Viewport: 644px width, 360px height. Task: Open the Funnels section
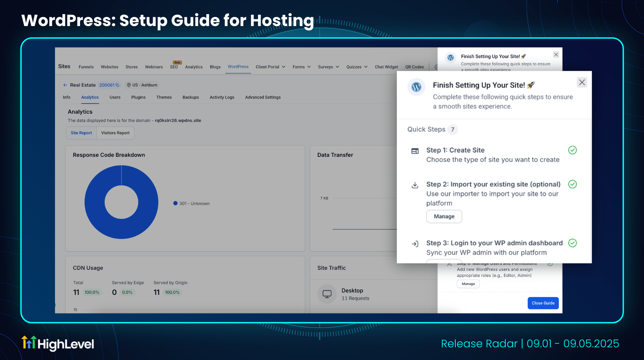[86, 67]
